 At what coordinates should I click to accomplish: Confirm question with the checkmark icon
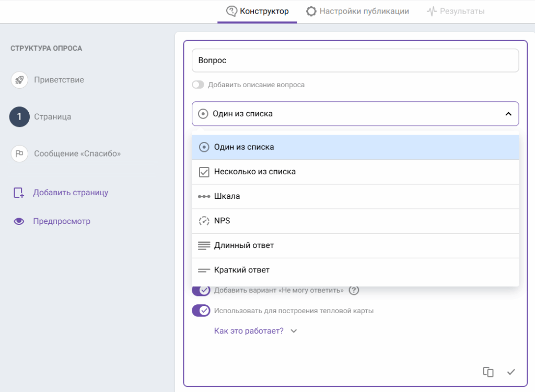[511, 372]
